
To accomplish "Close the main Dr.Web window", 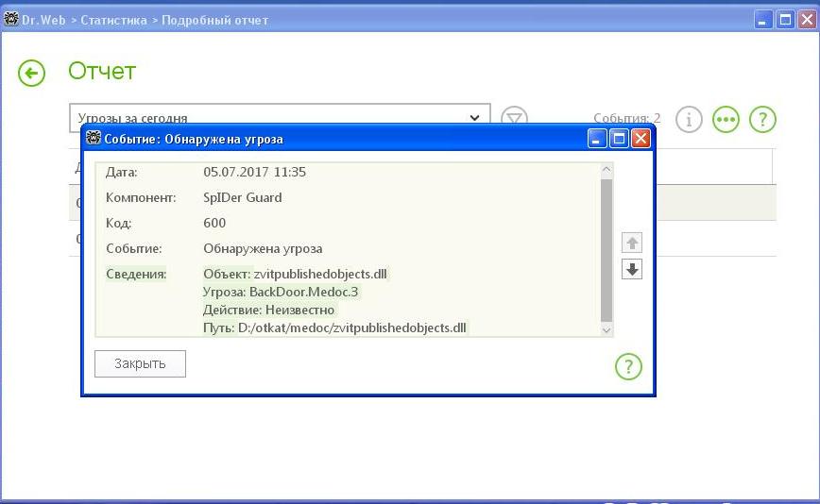I will [807, 20].
